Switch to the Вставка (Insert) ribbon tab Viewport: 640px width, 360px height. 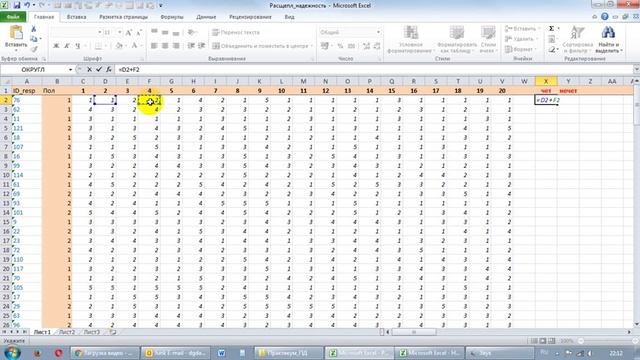(x=76, y=17)
